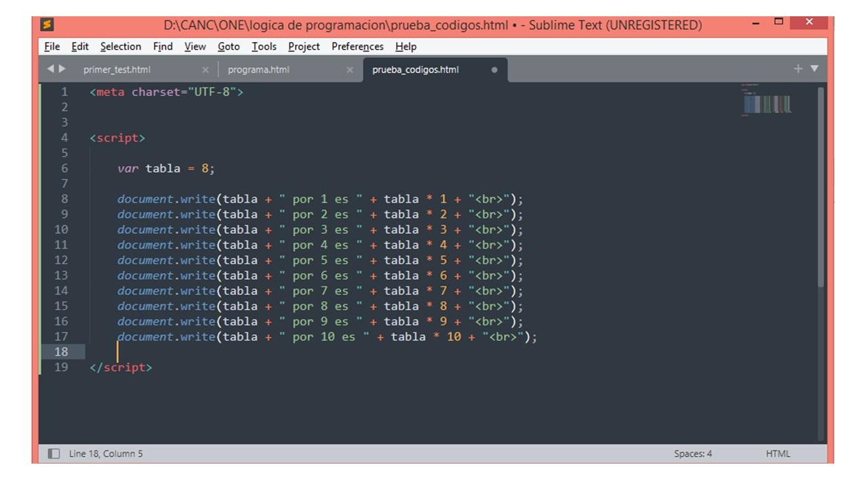Minimize the Sublime Text window
868x488 pixels.
757,24
